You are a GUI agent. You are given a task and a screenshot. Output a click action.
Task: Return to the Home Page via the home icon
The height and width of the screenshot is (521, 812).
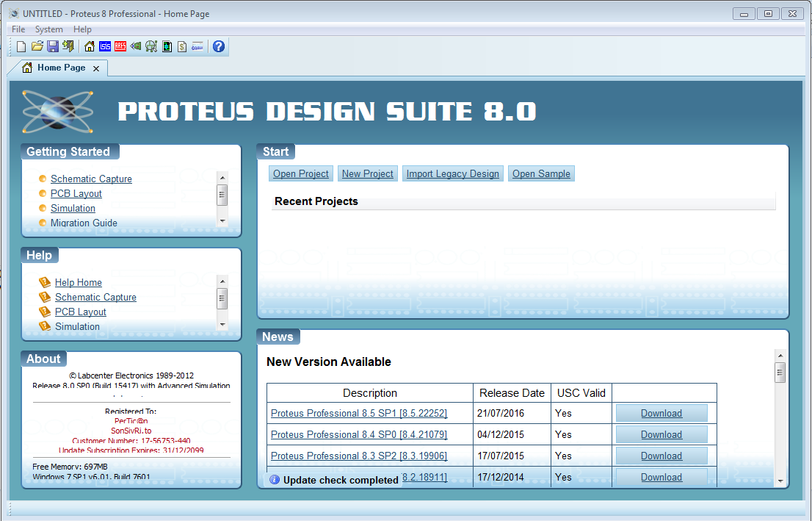coord(88,46)
